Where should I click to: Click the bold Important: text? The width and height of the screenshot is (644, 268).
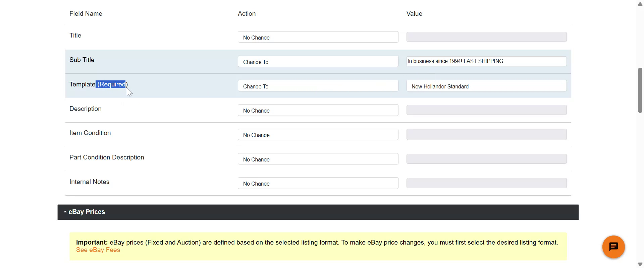(x=92, y=243)
